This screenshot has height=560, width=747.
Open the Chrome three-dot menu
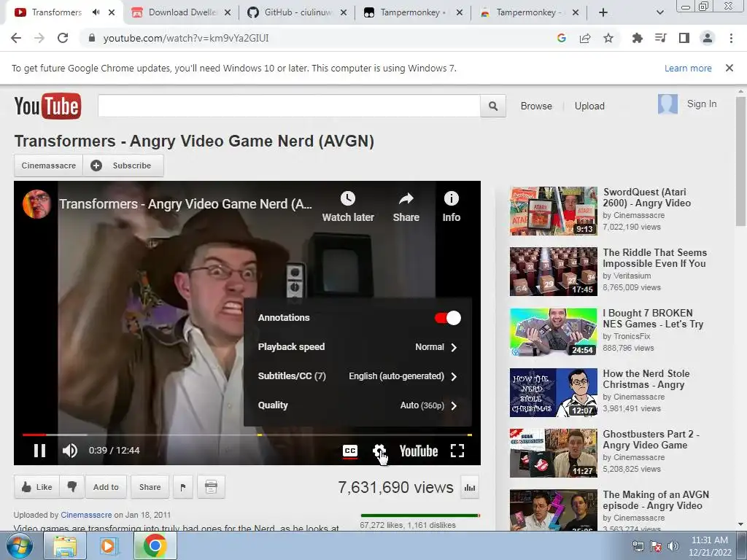731,38
